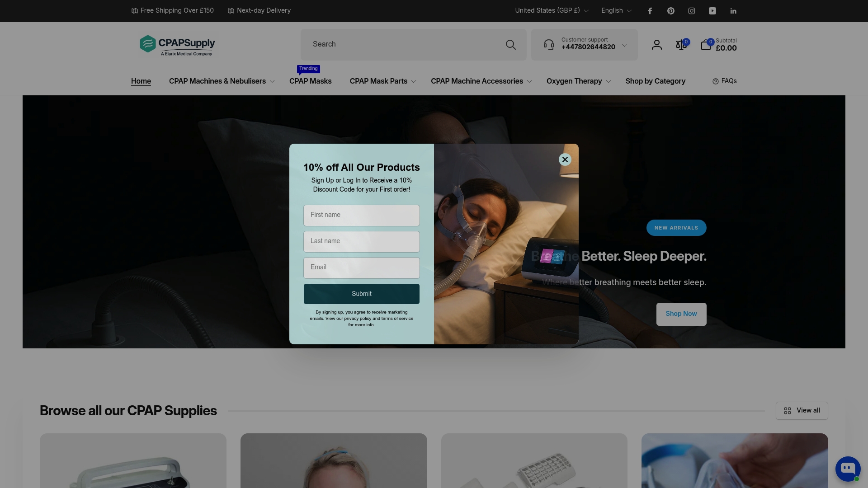Open the user account icon
This screenshot has width=868, height=488.
point(656,45)
